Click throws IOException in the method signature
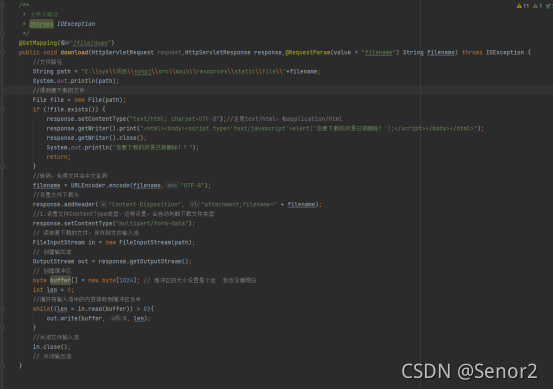Viewport: 553px width, 390px height. [x=493, y=53]
